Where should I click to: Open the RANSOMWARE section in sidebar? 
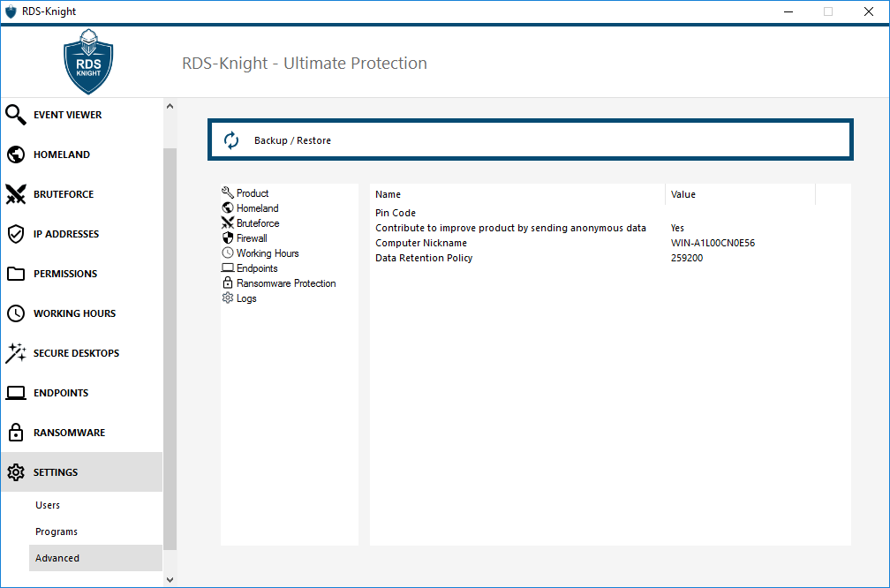pos(82,433)
